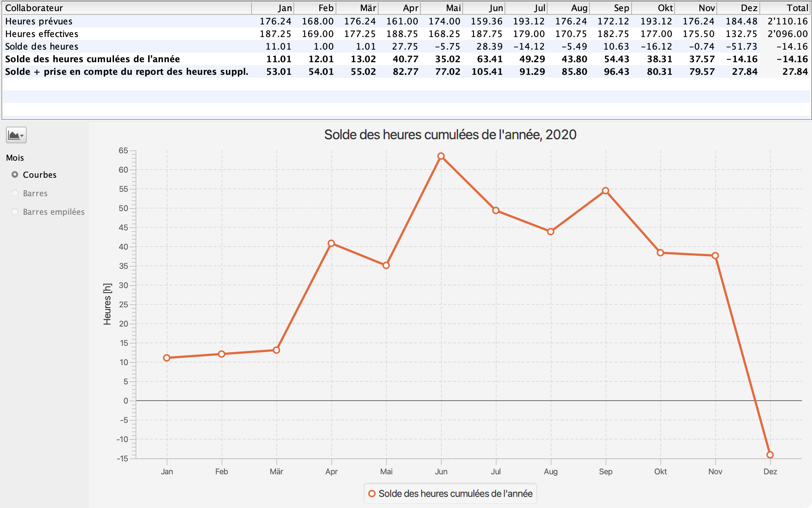Click the chart legend entry

coord(450,494)
